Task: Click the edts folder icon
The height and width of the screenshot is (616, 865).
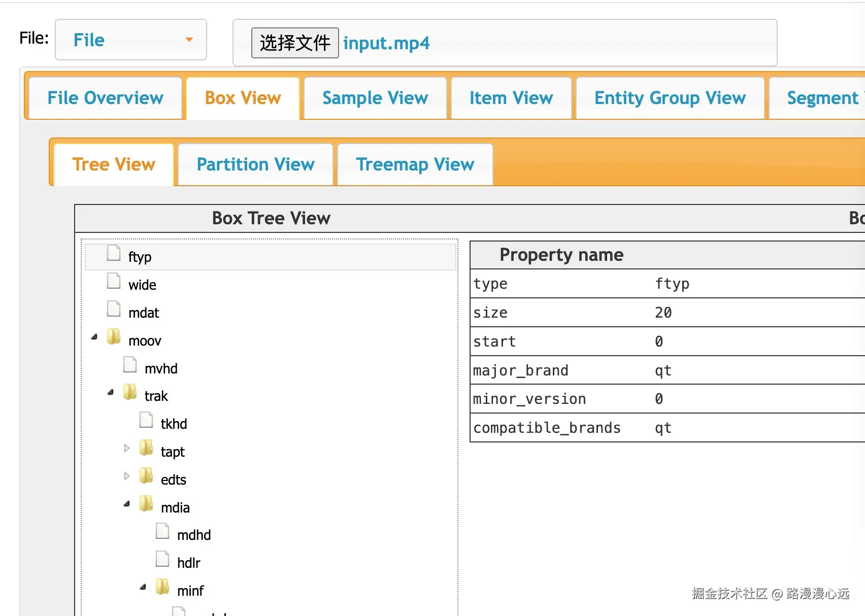Action: [x=146, y=475]
